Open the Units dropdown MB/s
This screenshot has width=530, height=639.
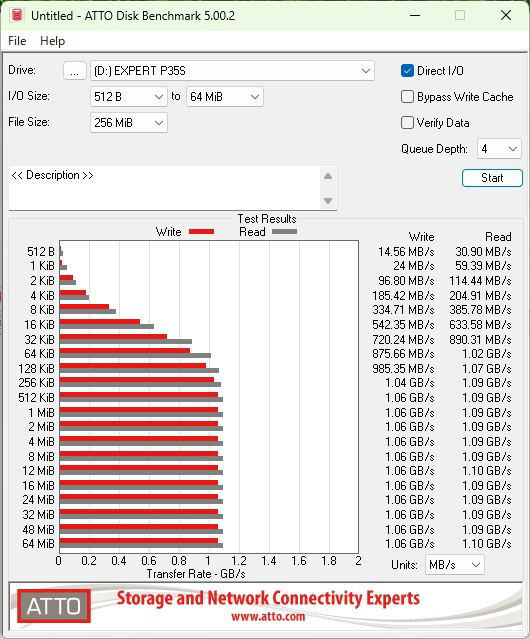[455, 565]
